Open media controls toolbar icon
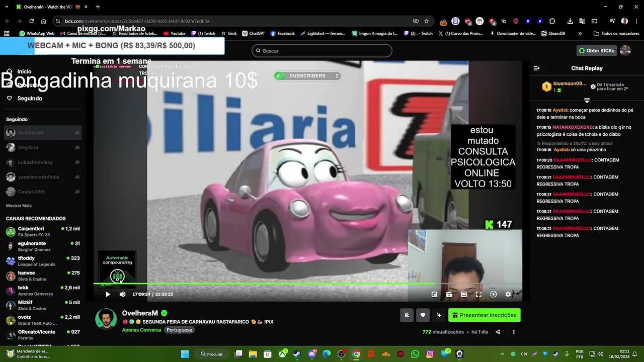Viewport: 644px width, 362px height. pyautogui.click(x=612, y=21)
